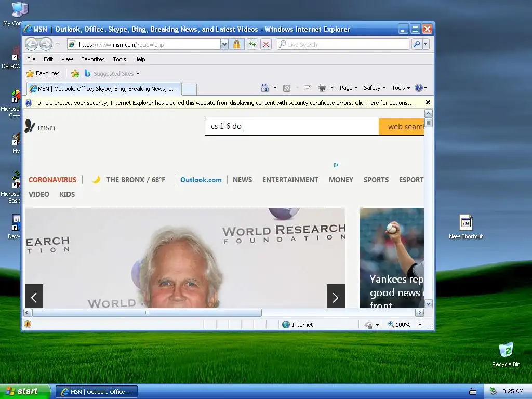The image size is (532, 399).
Task: Open the ENTERTAINMENT section link
Action: pos(290,180)
